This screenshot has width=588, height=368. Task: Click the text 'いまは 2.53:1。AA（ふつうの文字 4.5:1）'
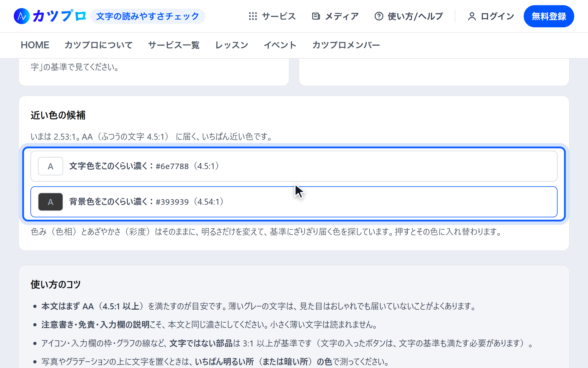click(100, 137)
